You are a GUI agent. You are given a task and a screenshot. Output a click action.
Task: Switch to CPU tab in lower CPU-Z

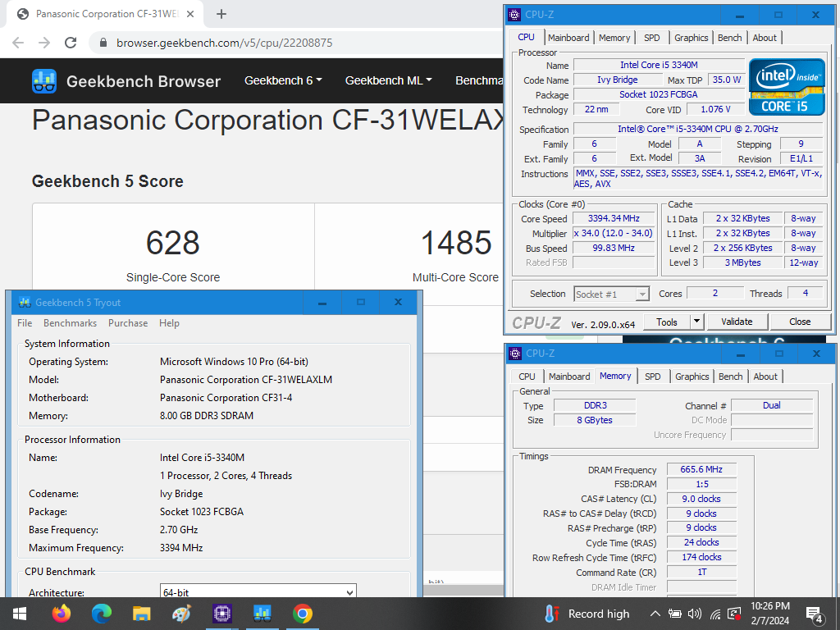[527, 377]
